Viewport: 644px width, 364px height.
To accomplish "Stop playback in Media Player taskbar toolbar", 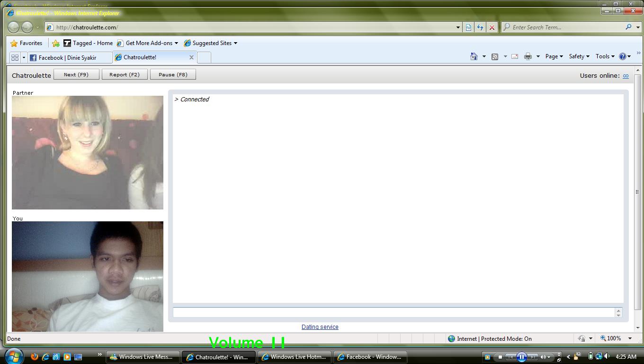I will (x=500, y=357).
